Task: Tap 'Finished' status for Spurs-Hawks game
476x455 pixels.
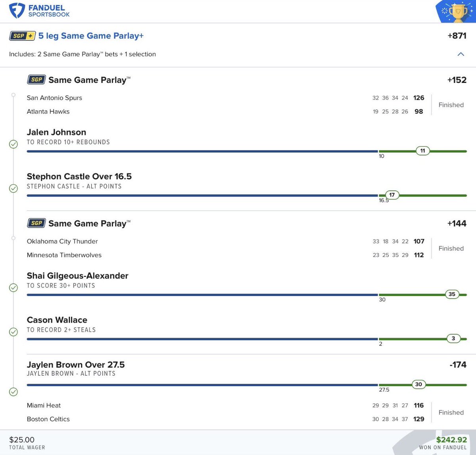Action: click(451, 105)
